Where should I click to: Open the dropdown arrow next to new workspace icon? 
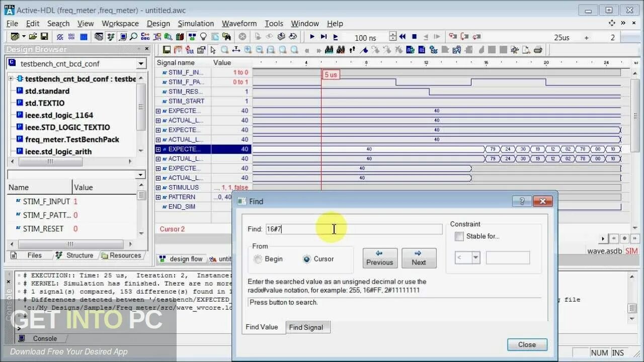24,37
